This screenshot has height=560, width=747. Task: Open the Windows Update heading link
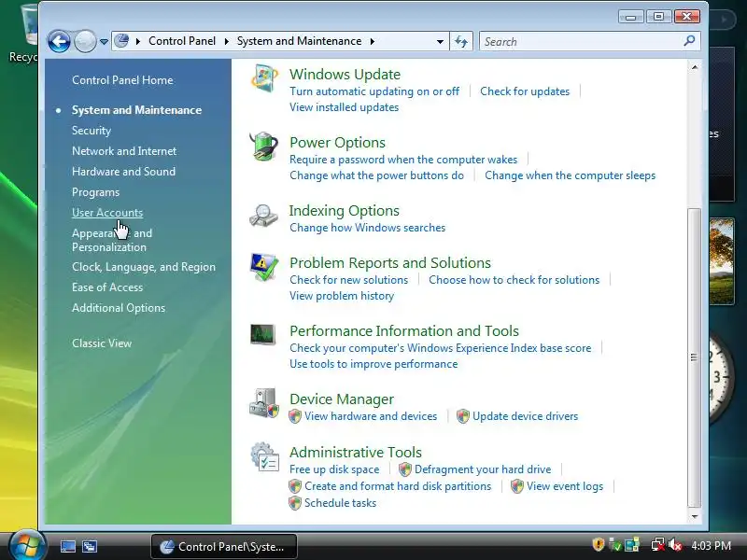click(345, 75)
